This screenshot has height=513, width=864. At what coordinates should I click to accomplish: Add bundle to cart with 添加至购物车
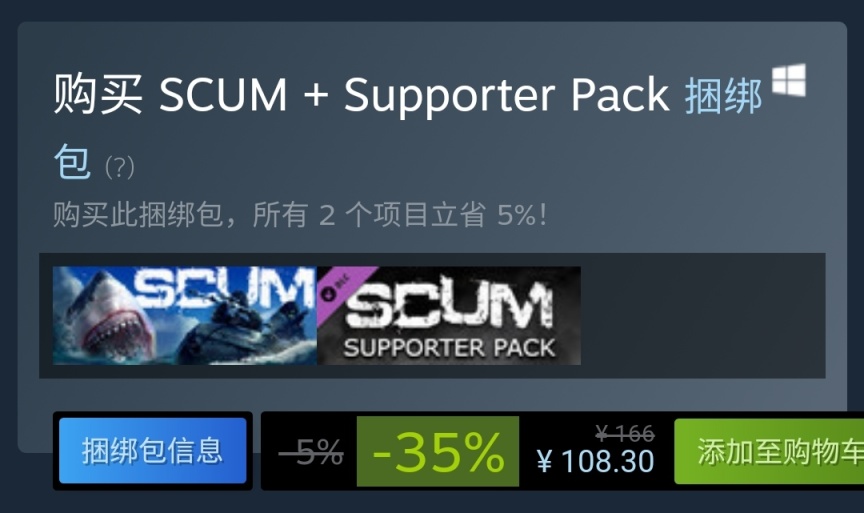tap(769, 451)
